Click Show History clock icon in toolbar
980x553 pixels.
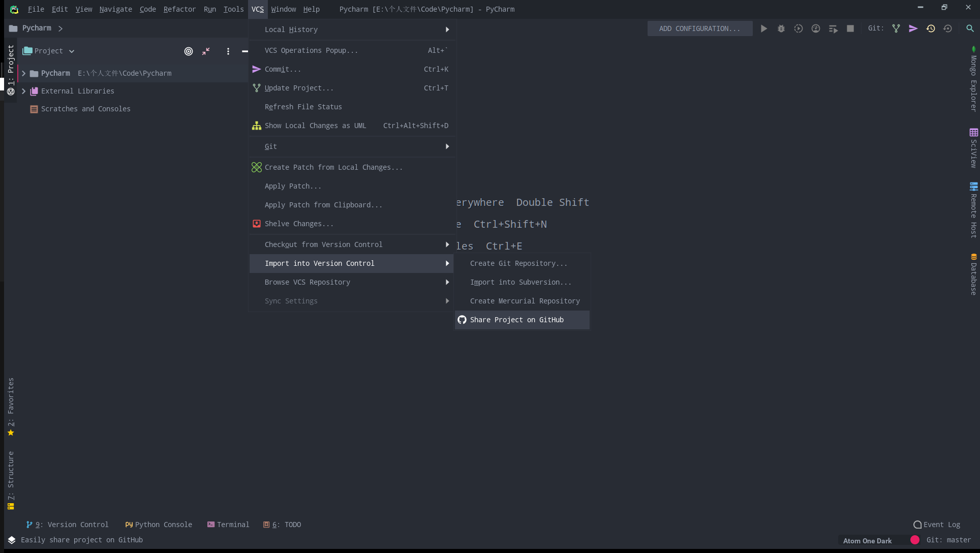(931, 28)
